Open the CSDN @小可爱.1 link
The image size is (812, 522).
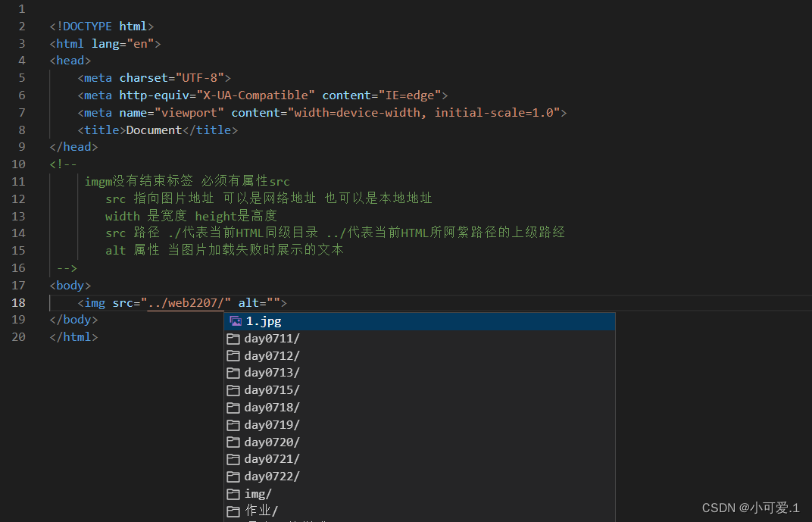click(751, 508)
